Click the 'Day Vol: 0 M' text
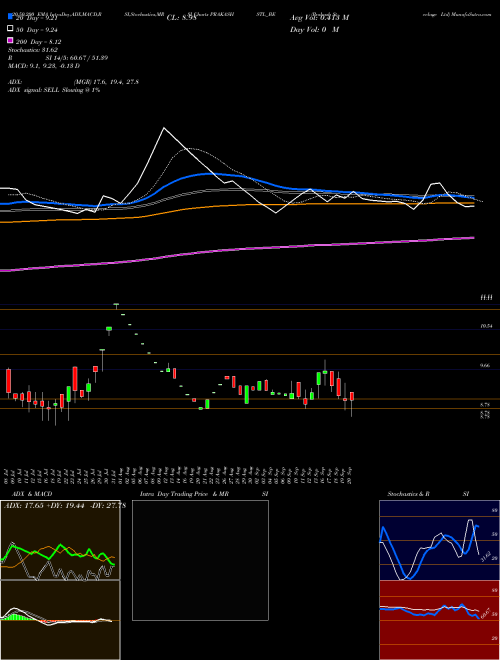The width and height of the screenshot is (500, 660). (314, 30)
